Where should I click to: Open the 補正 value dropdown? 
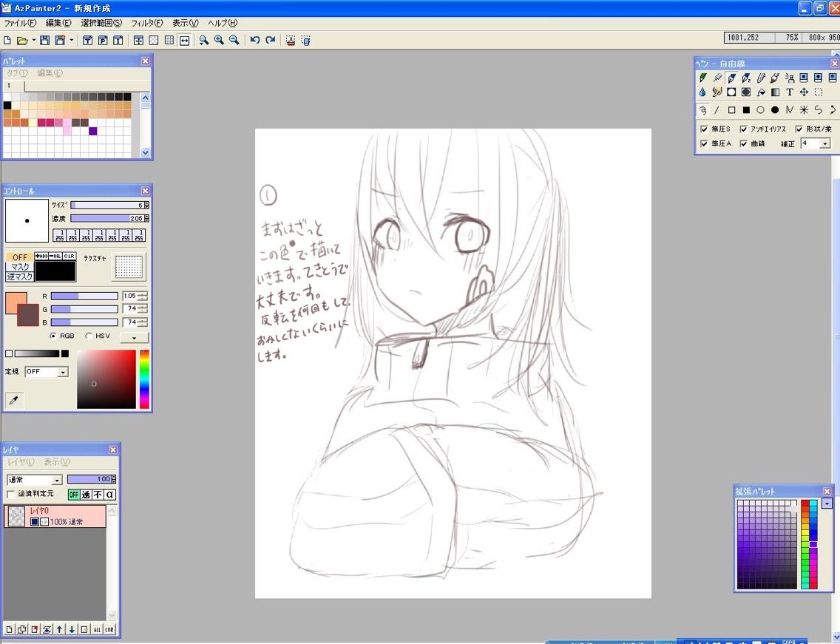tap(825, 143)
